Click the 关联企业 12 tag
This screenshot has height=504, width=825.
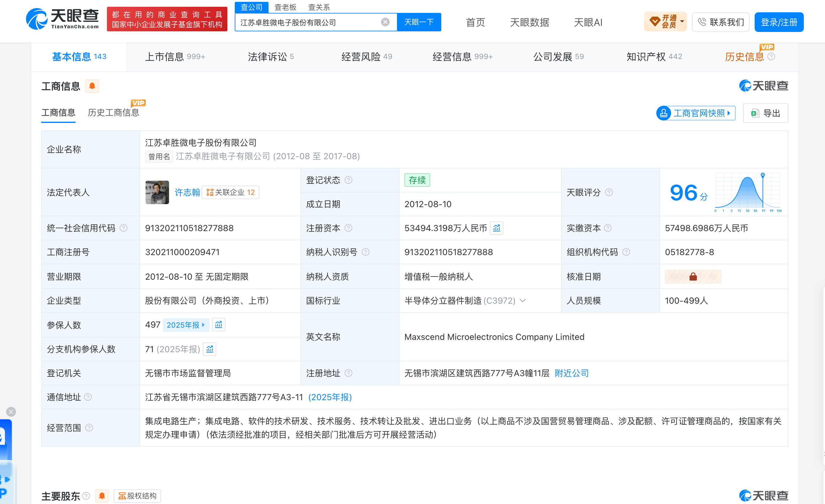(x=230, y=192)
